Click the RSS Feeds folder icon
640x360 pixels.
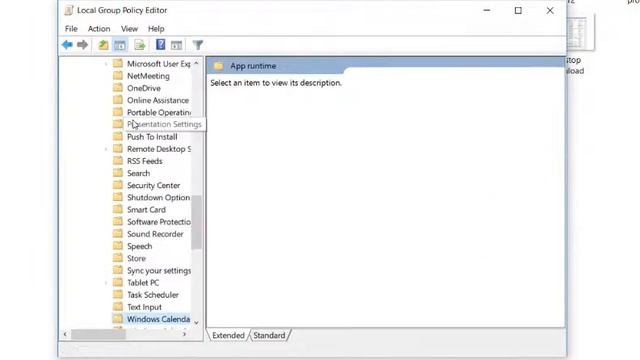[118, 160]
